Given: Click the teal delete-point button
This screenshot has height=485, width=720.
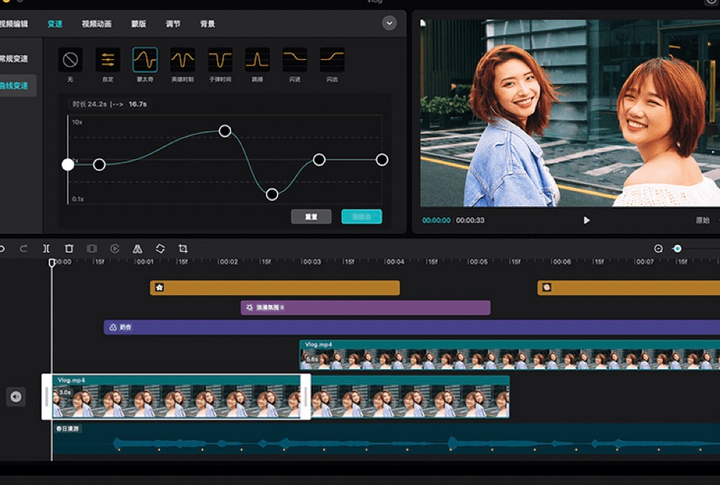Looking at the screenshot, I should coord(362,217).
